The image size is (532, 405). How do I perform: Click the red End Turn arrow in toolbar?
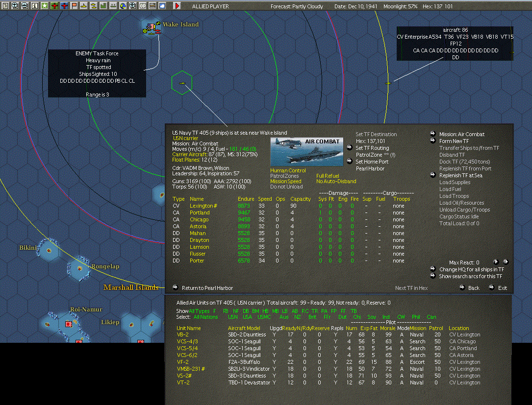coord(177,5)
